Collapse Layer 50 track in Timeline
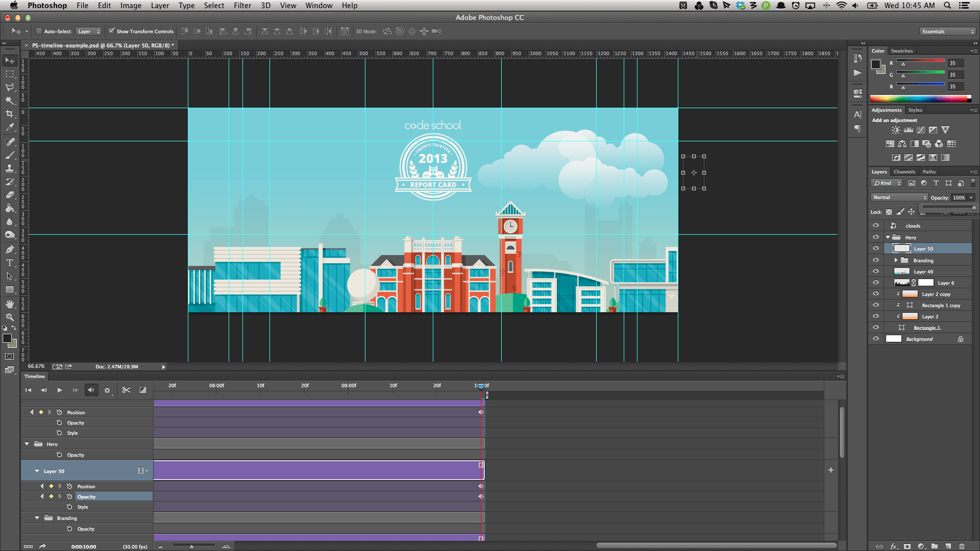Image resolution: width=980 pixels, height=551 pixels. pos(37,471)
